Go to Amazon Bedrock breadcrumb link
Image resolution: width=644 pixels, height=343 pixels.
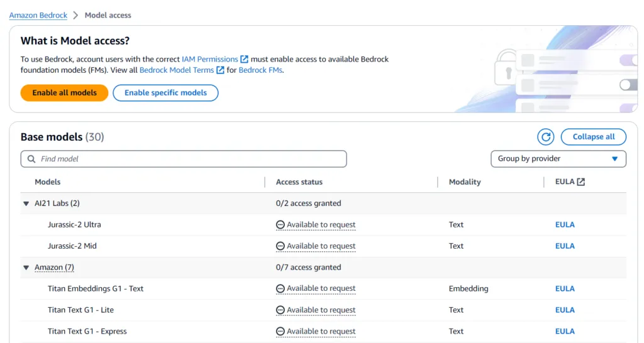pos(38,15)
